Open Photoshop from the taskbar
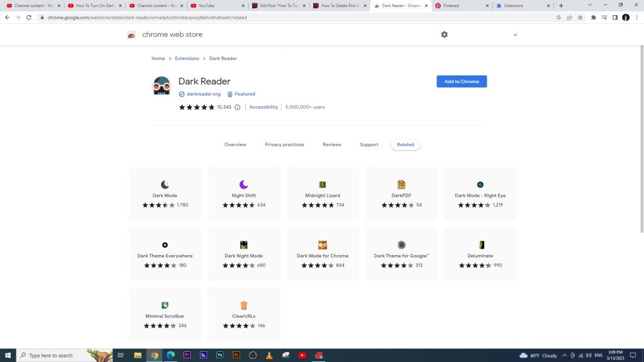This screenshot has height=362, width=644. coord(219,355)
